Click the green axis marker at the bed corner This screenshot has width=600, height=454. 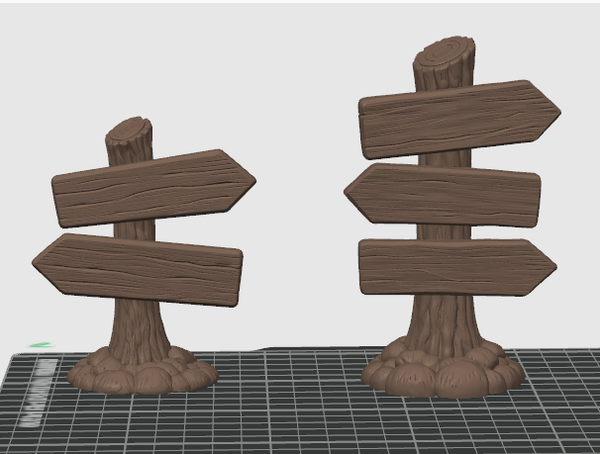[x=40, y=345]
